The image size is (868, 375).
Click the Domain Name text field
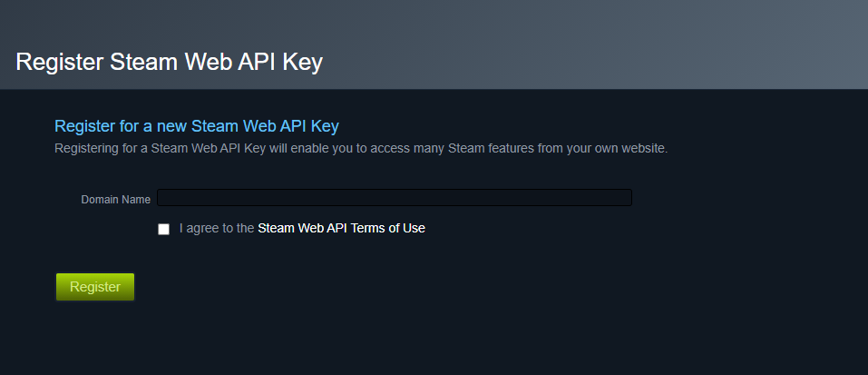[394, 198]
